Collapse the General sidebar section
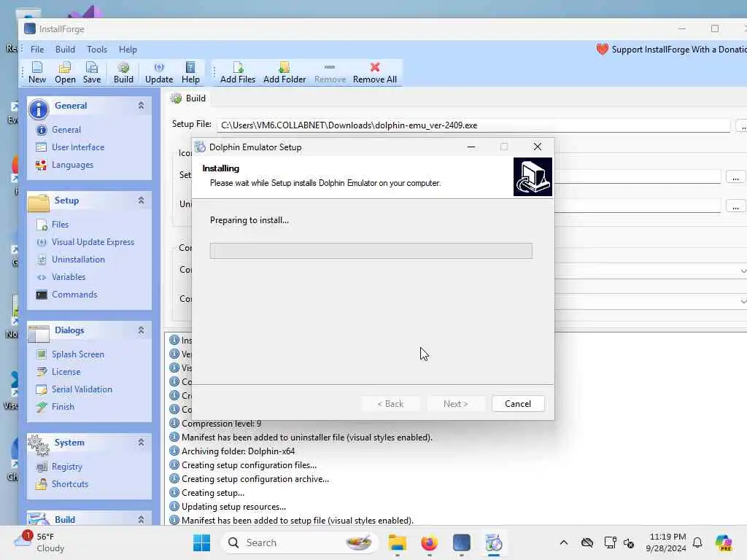Viewport: 747px width, 560px height. 141,106
